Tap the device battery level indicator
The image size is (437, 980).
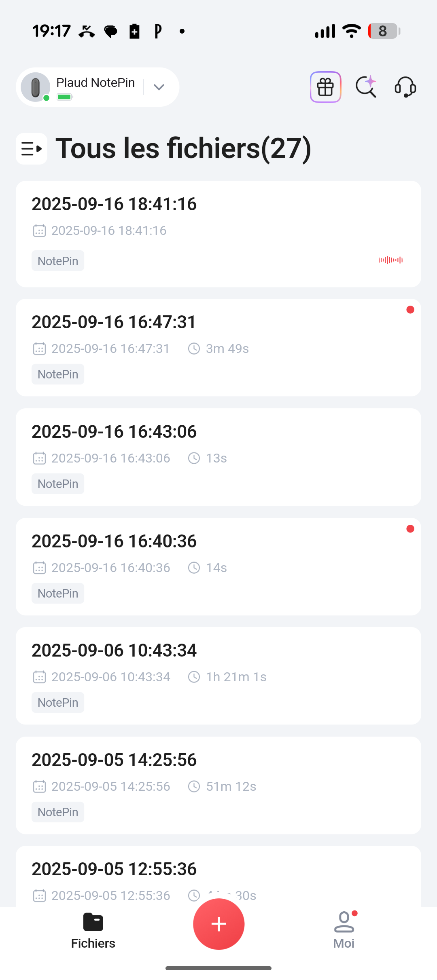(64, 97)
